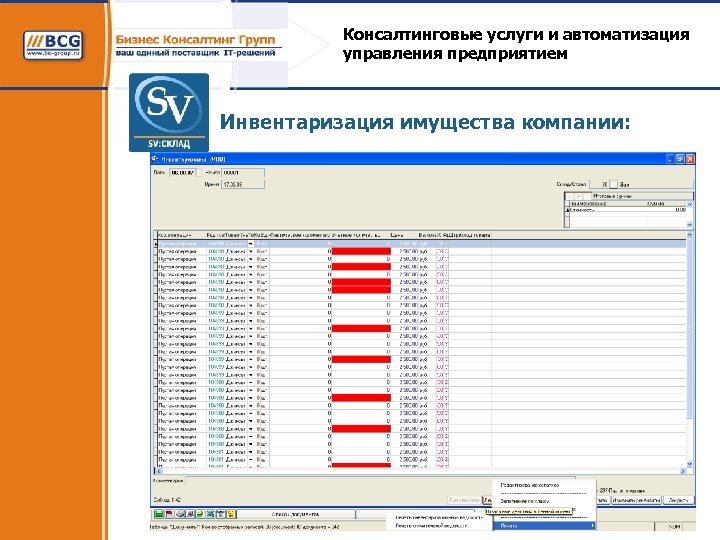
Task: Click the solid green icon in the bottom toolbar
Action: click(159, 514)
